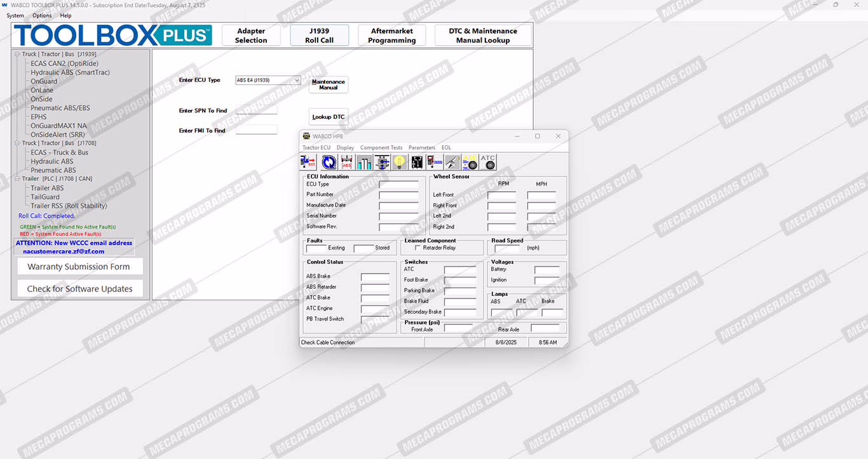The image size is (868, 459).
Task: Select Hydraulic ABS (SmartTrac) tree item
Action: 70,72
